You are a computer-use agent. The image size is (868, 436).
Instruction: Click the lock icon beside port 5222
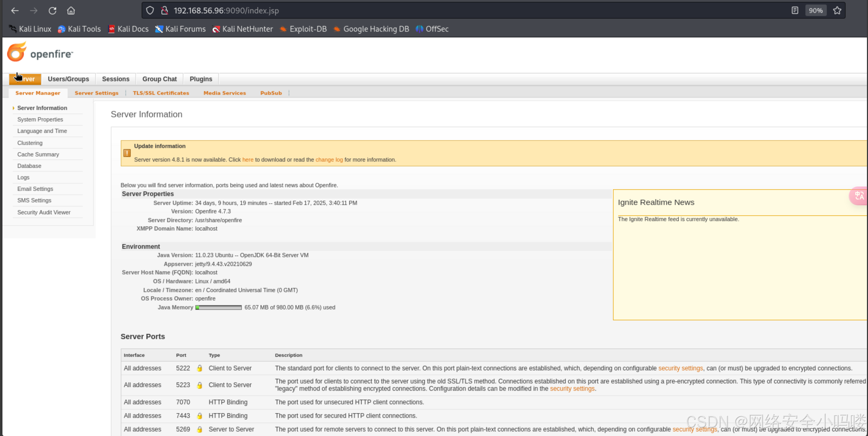(x=200, y=368)
